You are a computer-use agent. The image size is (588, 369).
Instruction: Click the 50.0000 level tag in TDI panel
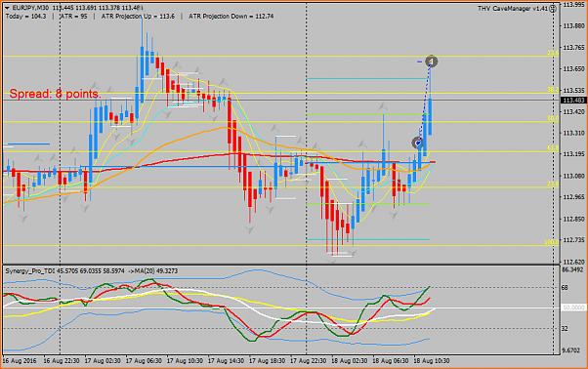[573, 307]
